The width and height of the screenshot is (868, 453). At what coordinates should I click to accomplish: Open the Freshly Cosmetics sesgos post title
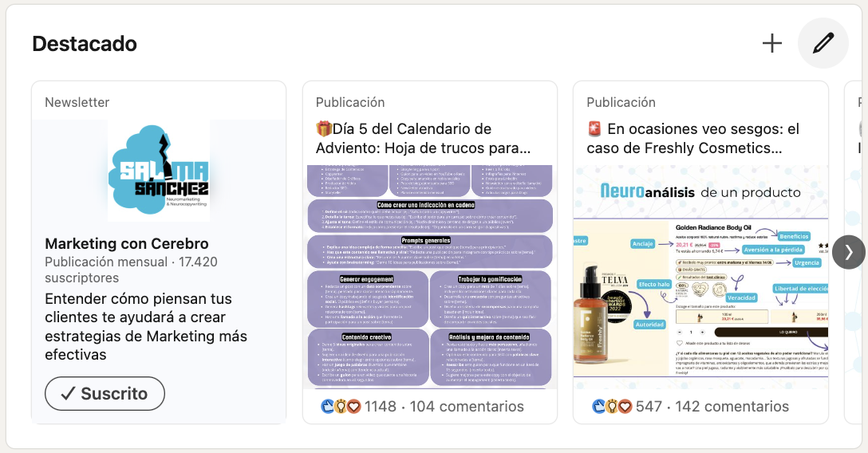pos(693,138)
